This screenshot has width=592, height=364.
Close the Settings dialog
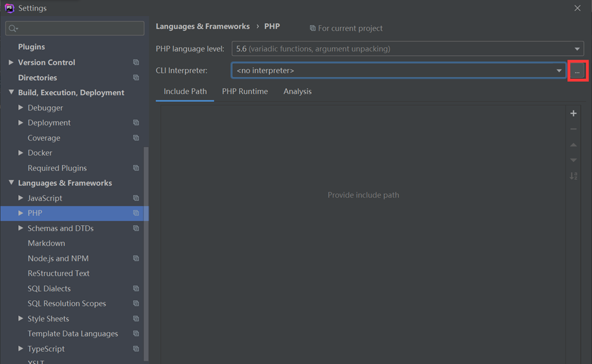pos(577,8)
